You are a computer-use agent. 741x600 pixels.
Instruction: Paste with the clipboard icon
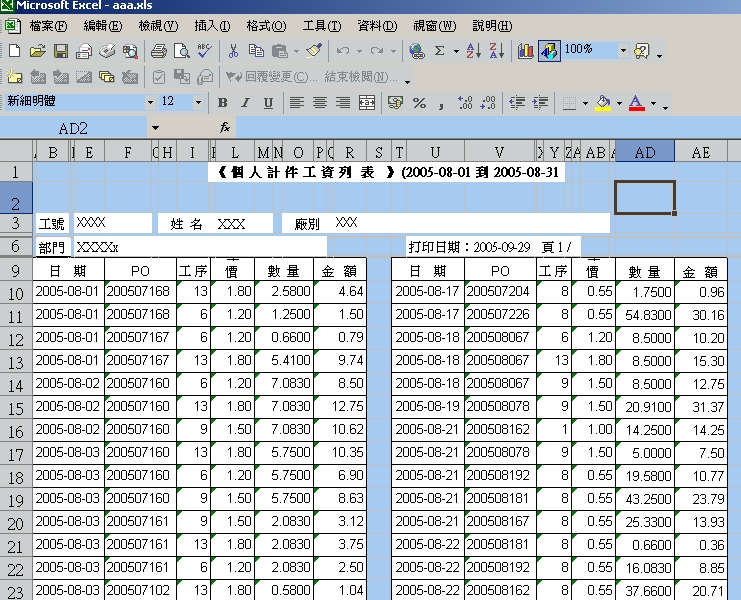point(280,51)
